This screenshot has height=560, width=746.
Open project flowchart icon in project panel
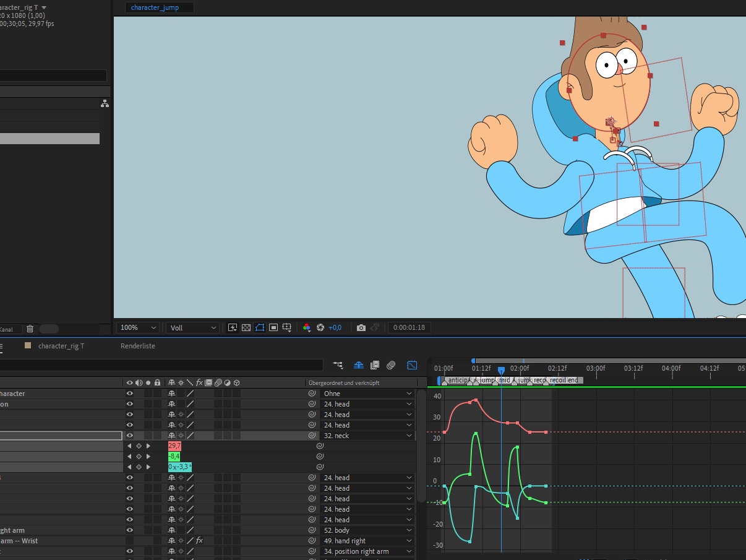point(105,103)
